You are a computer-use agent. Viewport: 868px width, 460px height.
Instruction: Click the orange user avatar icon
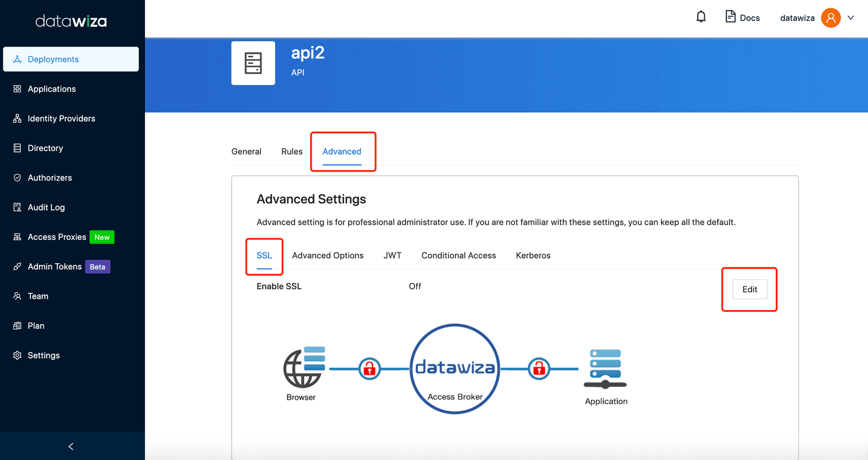click(x=831, y=17)
